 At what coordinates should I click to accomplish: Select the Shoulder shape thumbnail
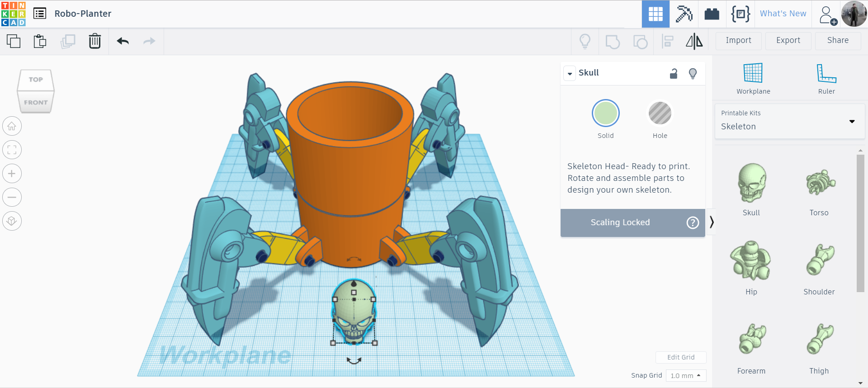click(x=820, y=260)
